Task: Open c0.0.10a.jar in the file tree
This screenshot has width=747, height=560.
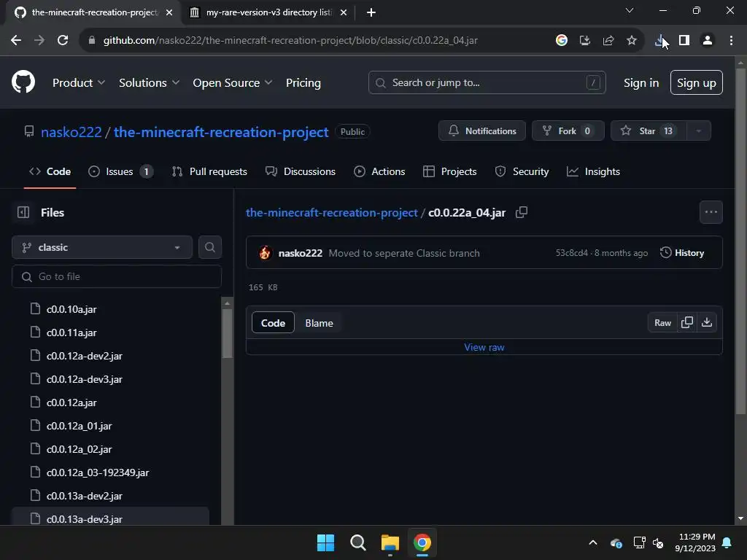Action: pos(71,309)
